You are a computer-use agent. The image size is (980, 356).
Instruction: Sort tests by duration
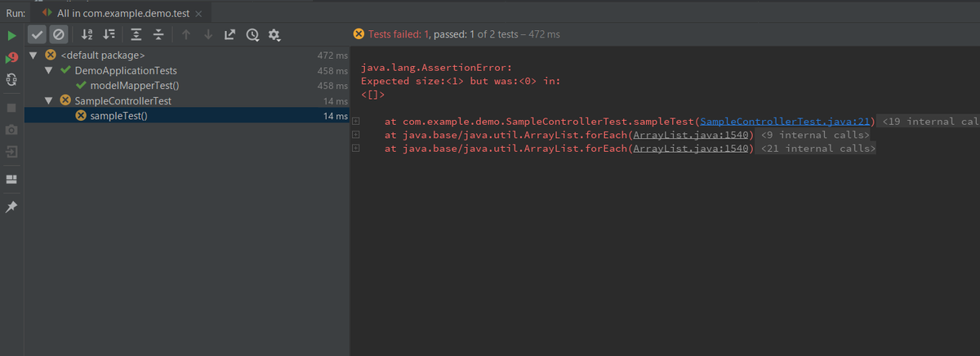109,34
